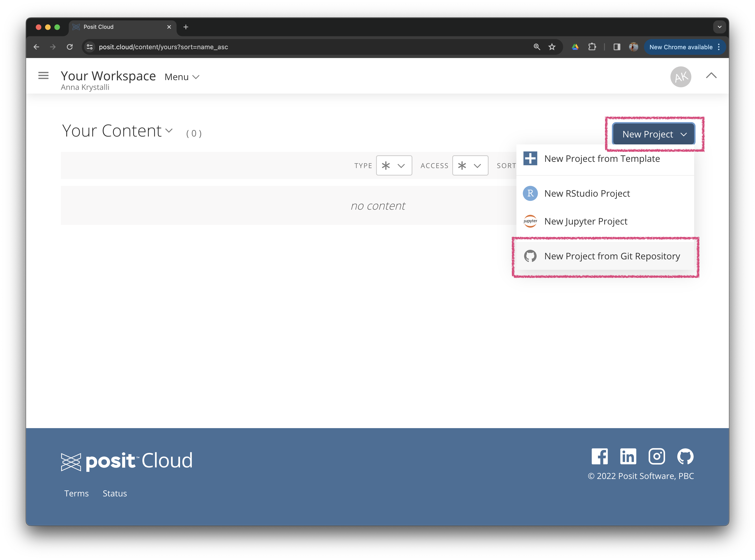Choose New RStudio Project
This screenshot has height=560, width=755.
click(x=605, y=194)
